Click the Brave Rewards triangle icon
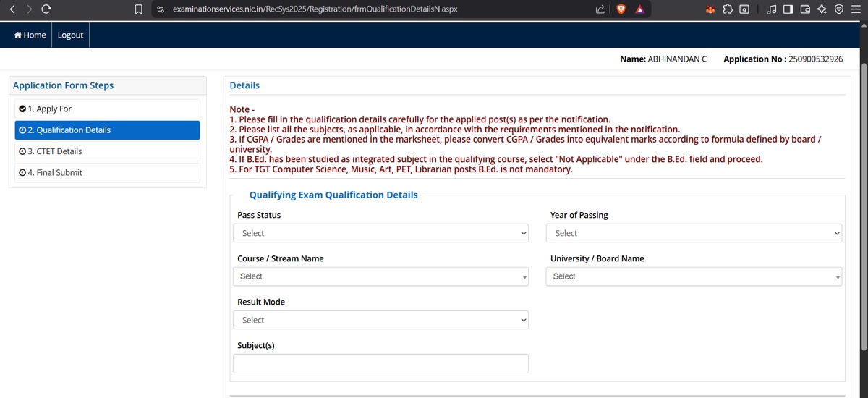 640,9
